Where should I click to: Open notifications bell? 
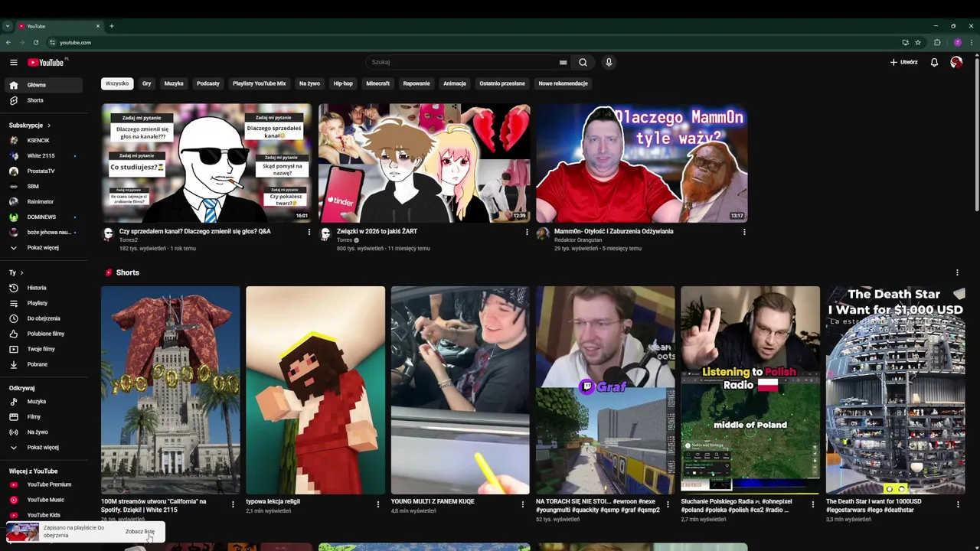934,62
